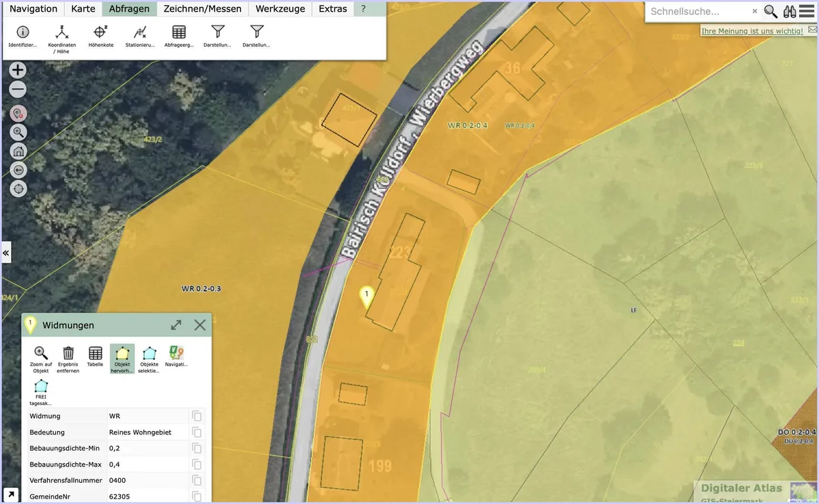Center the map on my location
Screen dimensions: 819x504
click(18, 189)
